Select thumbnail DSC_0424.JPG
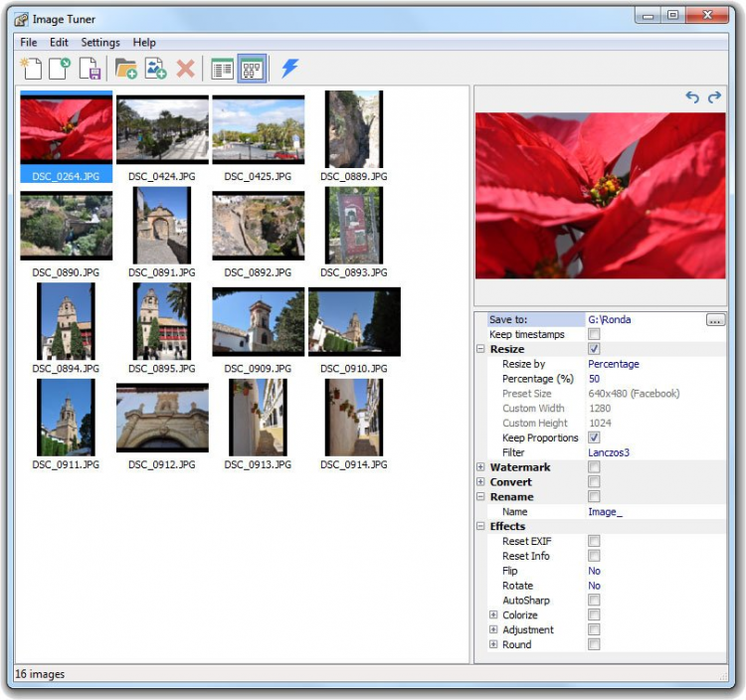 coord(162,136)
